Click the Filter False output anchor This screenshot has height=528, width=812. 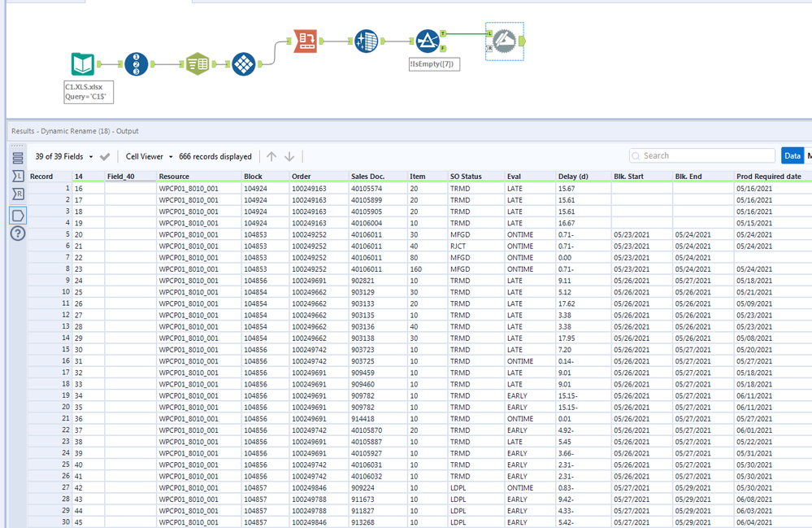(x=443, y=48)
